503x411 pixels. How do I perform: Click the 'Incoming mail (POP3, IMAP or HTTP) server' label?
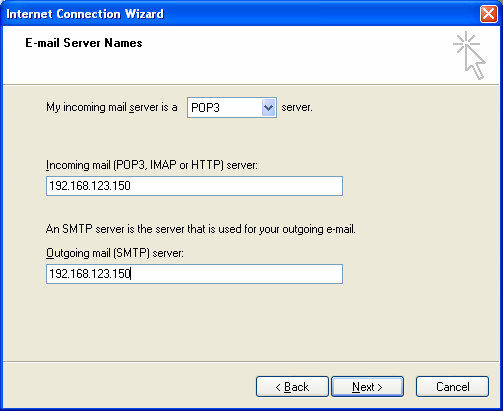point(152,165)
